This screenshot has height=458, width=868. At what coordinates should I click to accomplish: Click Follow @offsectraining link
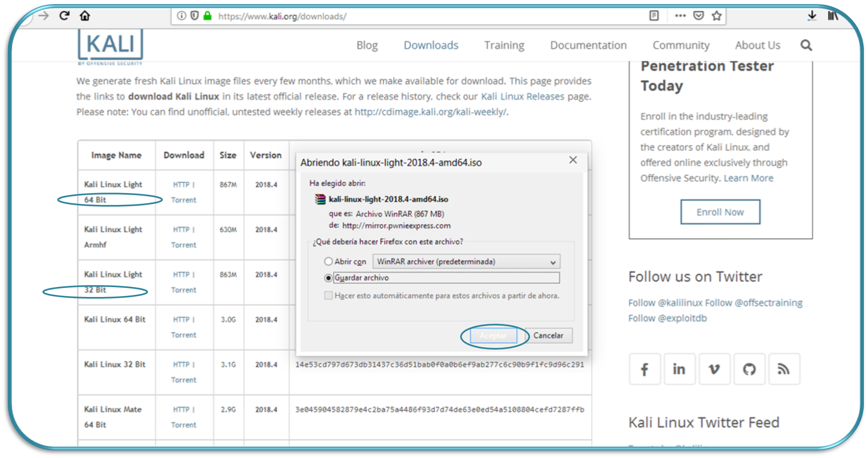[x=754, y=303]
